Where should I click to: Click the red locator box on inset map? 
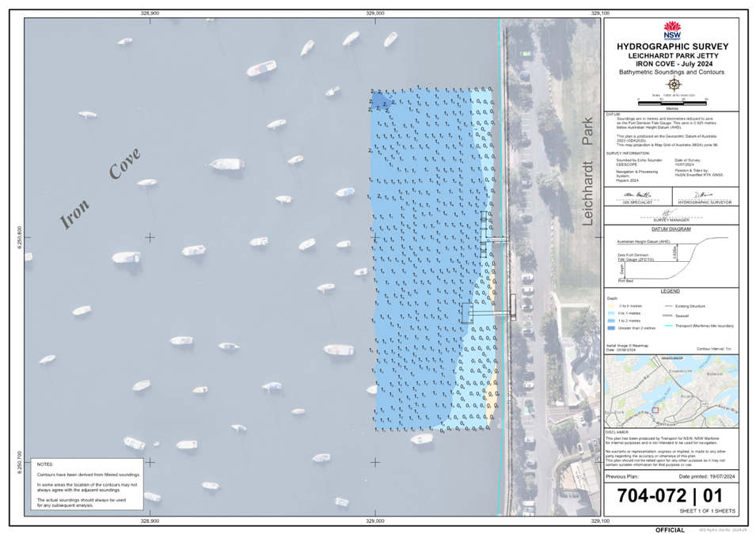(x=654, y=411)
